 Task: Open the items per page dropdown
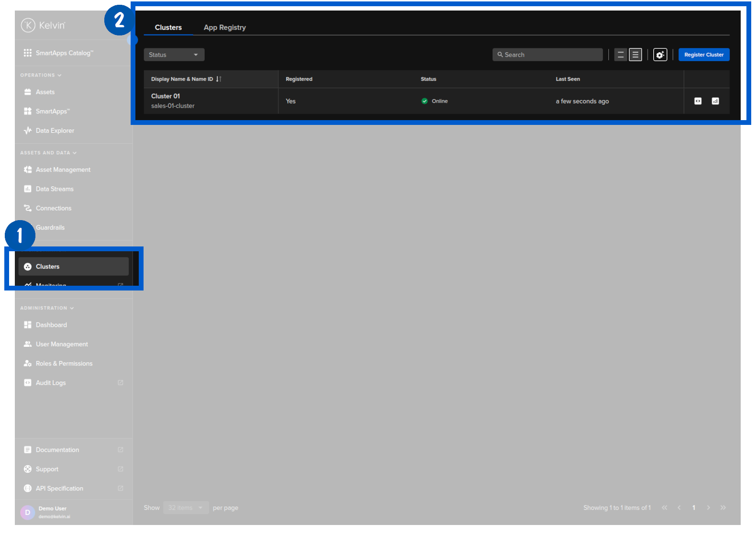click(x=186, y=508)
